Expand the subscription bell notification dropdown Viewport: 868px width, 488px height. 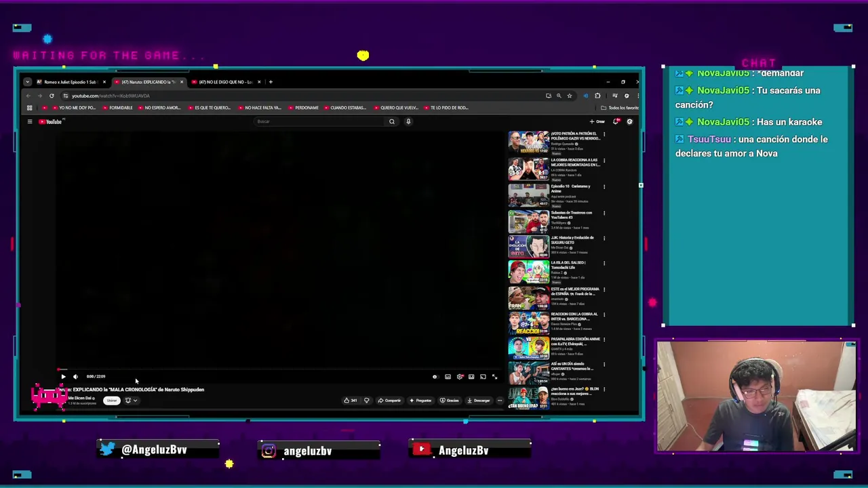tap(131, 401)
